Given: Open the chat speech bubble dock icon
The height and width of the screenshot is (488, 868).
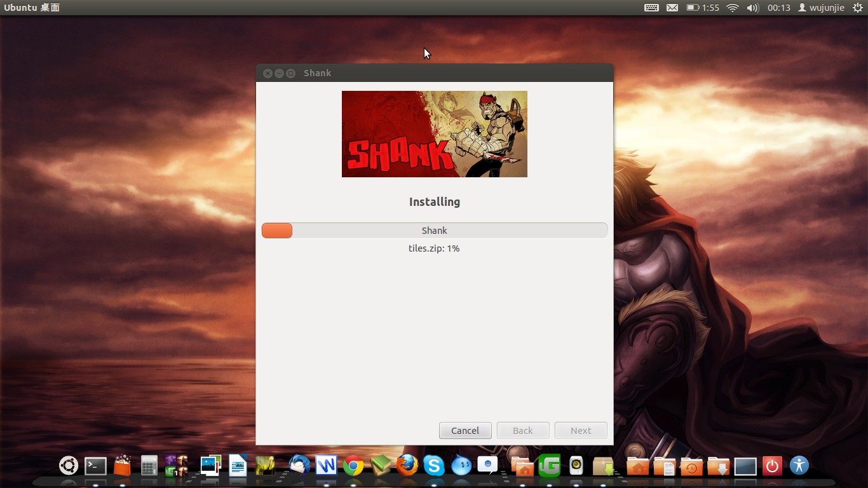Looking at the screenshot, I should (488, 466).
